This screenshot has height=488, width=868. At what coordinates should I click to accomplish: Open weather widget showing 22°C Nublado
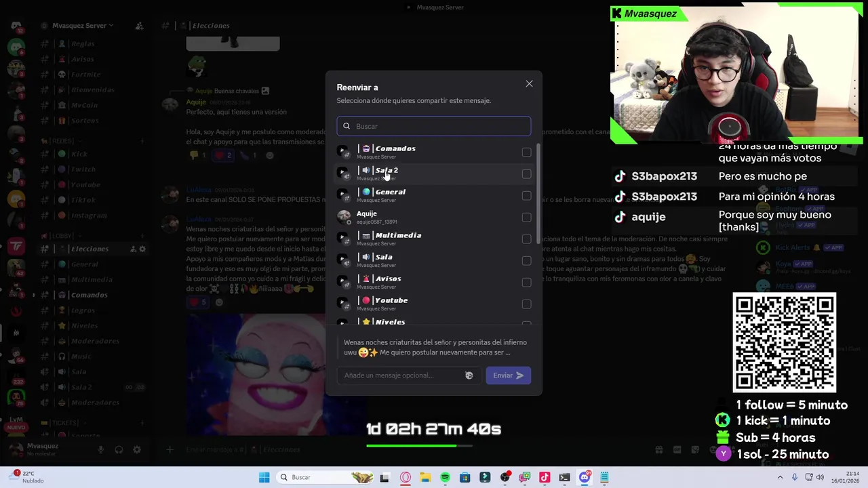[27, 477]
